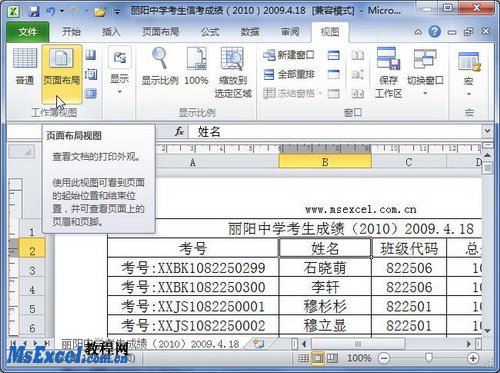Viewport: 500px width, 373px height.
Task: Open the 文件 tab
Action: tap(28, 32)
